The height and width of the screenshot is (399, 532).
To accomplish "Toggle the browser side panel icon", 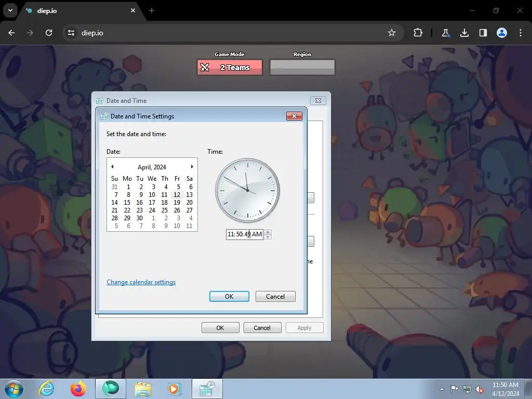I will click(483, 33).
